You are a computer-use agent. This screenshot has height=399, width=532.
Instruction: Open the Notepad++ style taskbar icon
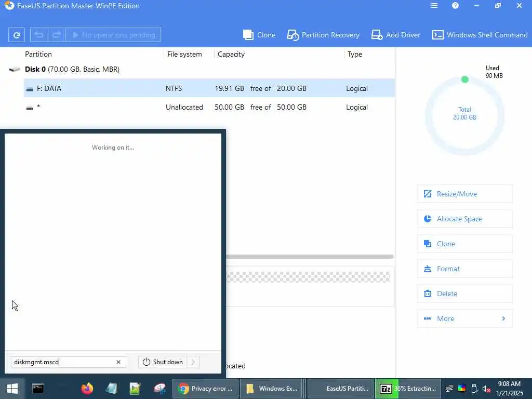[x=135, y=389]
